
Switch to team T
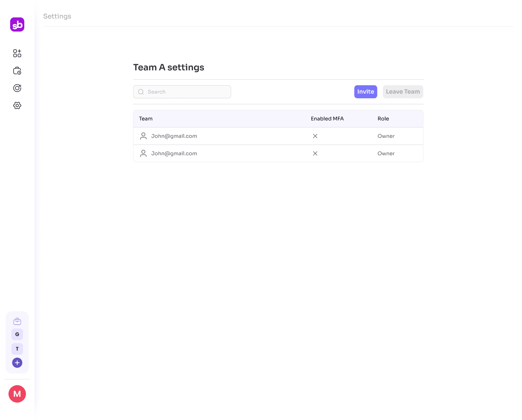pyautogui.click(x=17, y=349)
